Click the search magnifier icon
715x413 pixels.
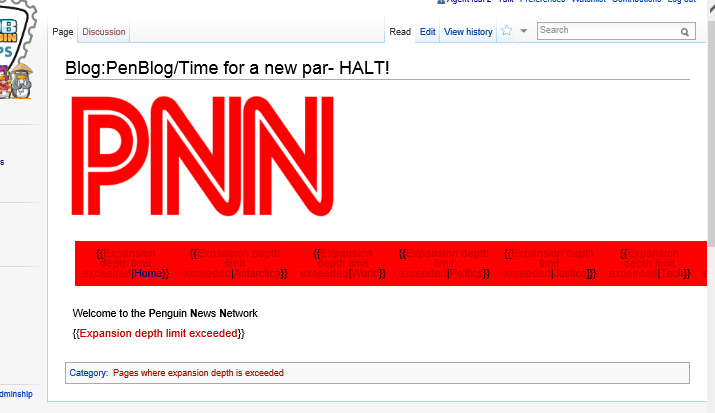(685, 32)
